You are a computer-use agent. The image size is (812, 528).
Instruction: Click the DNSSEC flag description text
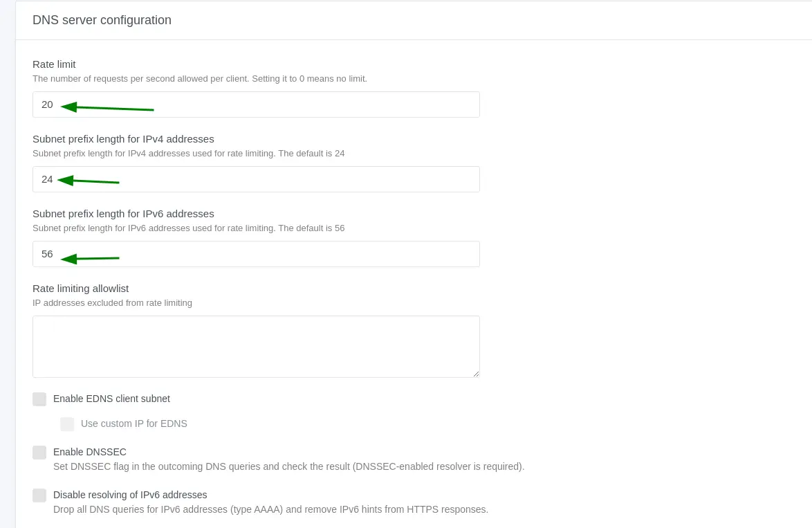pyautogui.click(x=288, y=466)
